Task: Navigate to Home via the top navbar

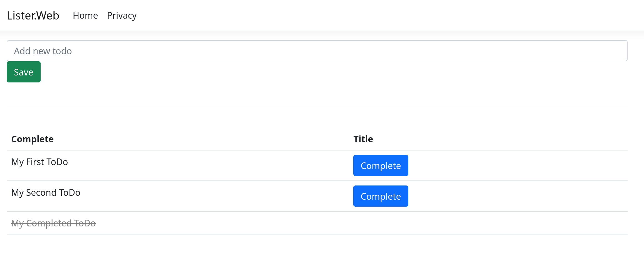Action: pos(85,16)
